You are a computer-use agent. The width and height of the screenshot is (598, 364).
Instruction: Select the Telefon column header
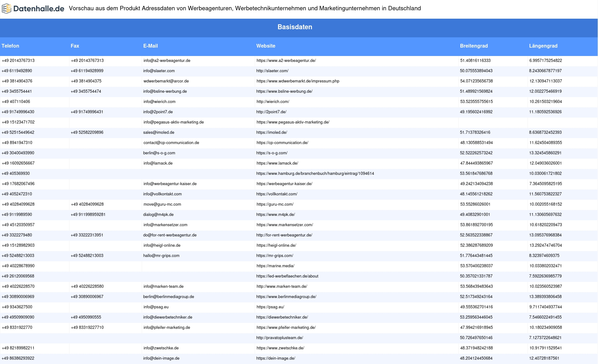pyautogui.click(x=10, y=46)
